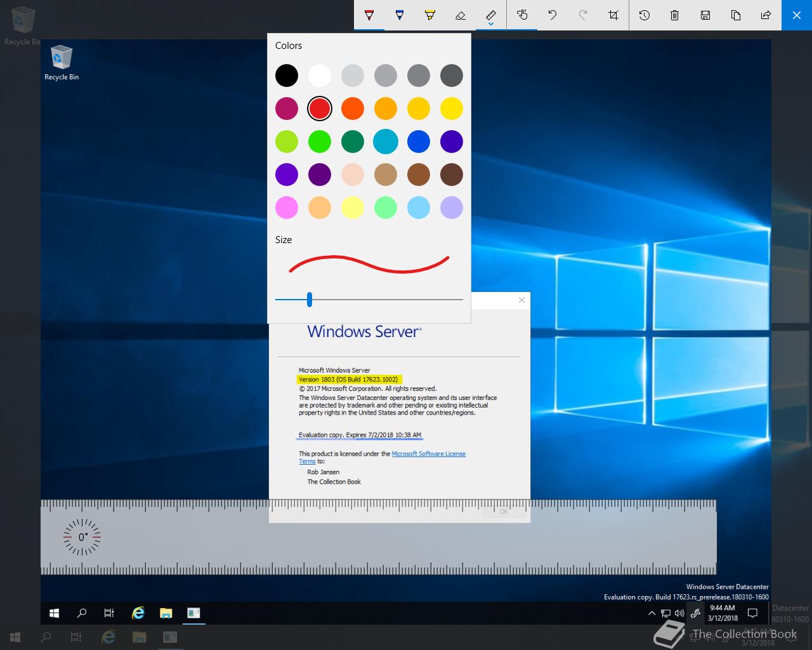
Task: Click the Rob Jansen licensee text
Action: pyautogui.click(x=324, y=472)
